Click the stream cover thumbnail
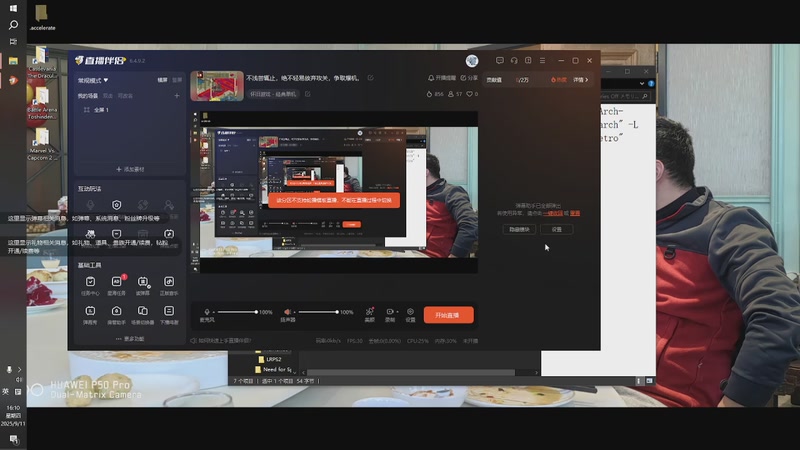Viewport: 800px width, 450px height. coord(217,86)
